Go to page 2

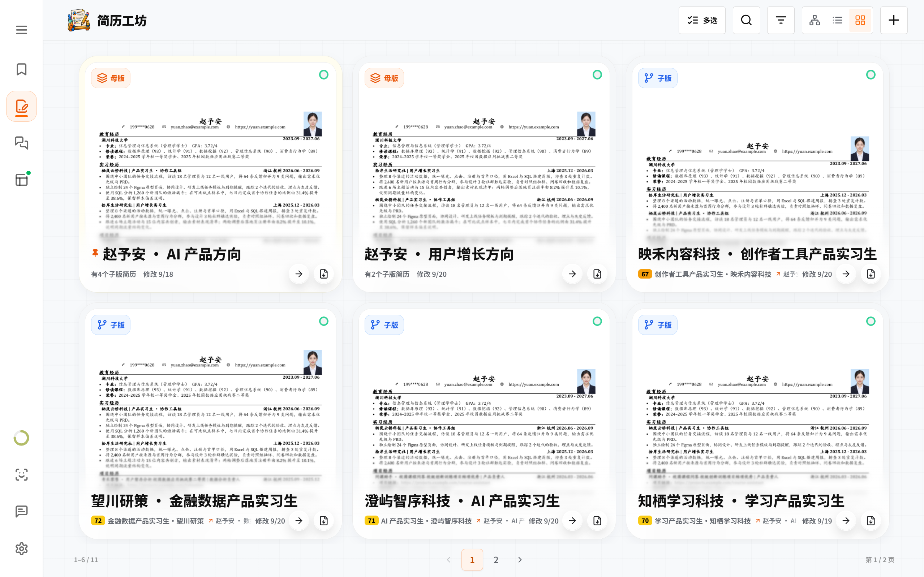496,560
